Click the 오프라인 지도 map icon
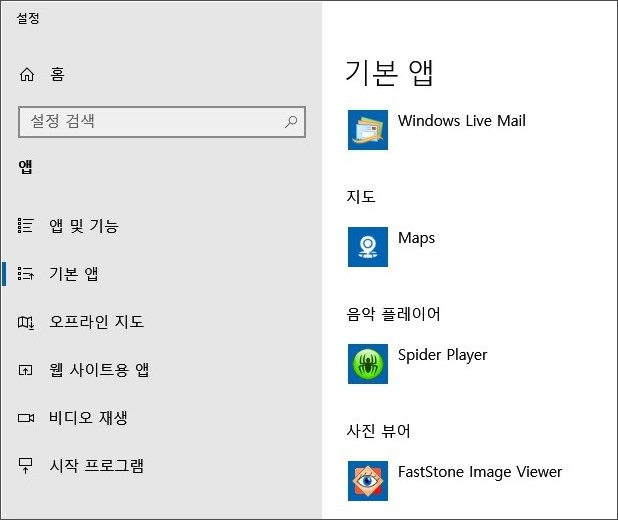Viewport: 618px width, 520px height. [x=26, y=322]
